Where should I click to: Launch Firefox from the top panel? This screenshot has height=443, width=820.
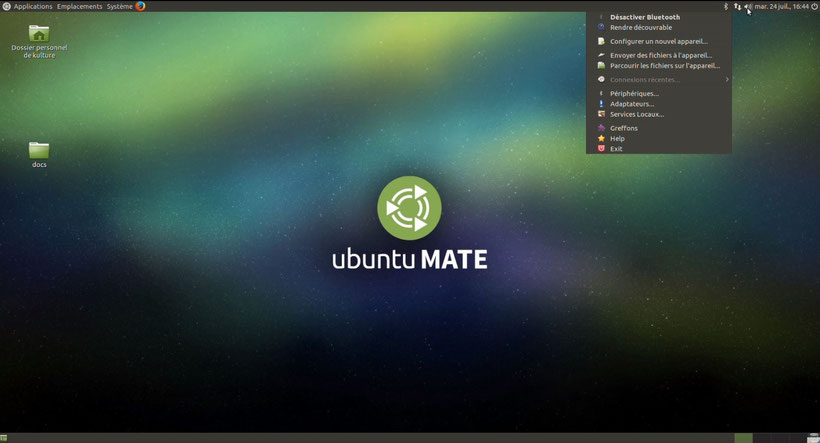coord(140,6)
